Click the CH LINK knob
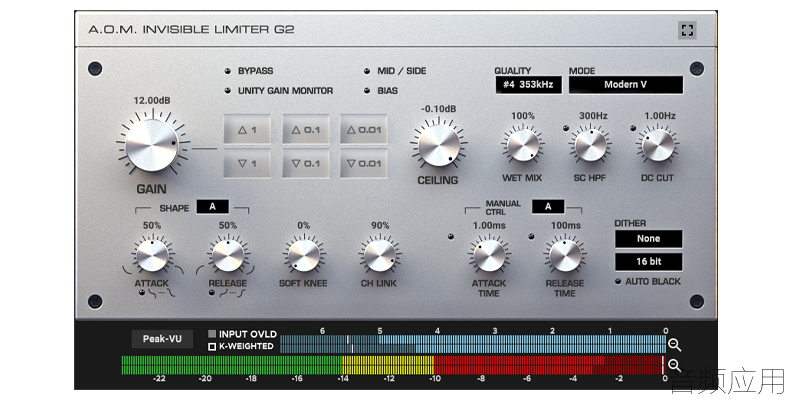The image size is (792, 400). point(379,256)
